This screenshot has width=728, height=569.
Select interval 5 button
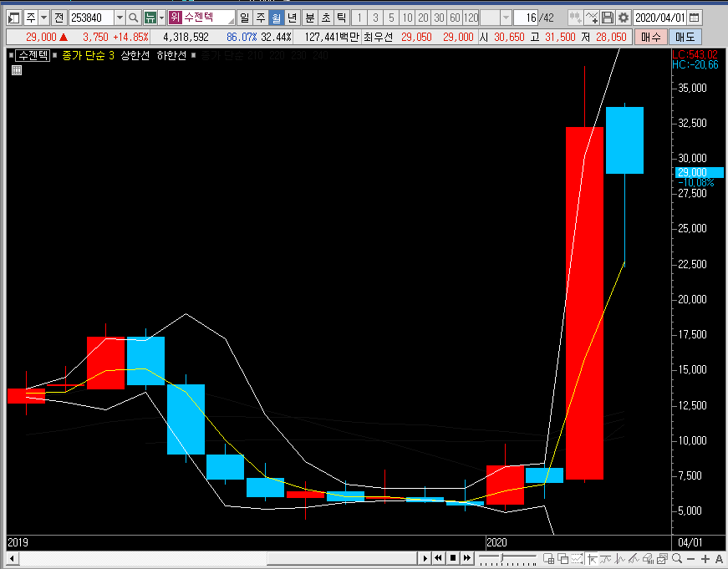(x=391, y=18)
